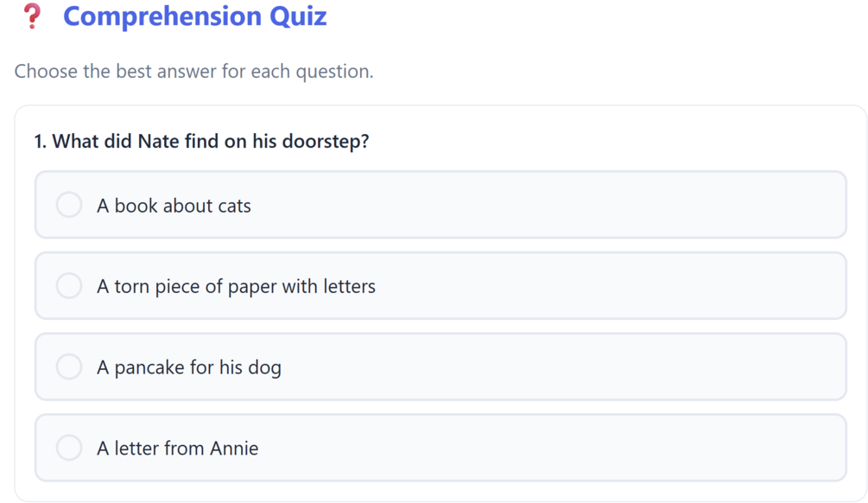This screenshot has height=503, width=868.
Task: Click the "A torn piece of paper with letters" text
Action: 236,286
